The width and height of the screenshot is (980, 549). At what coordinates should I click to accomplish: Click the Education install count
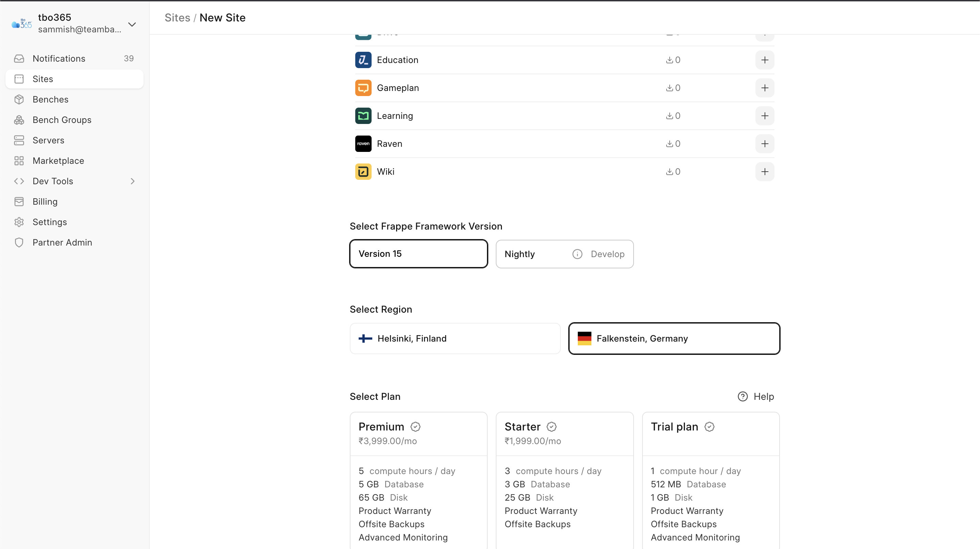(673, 60)
